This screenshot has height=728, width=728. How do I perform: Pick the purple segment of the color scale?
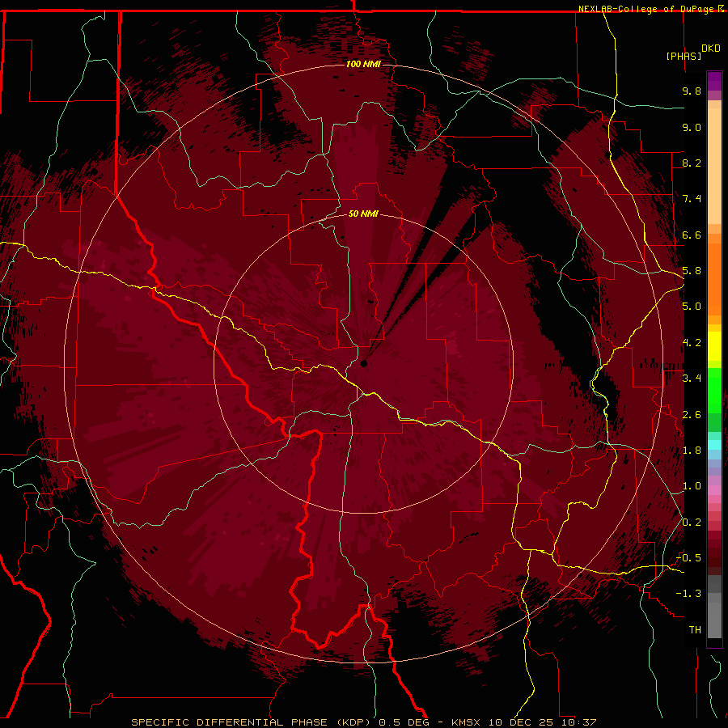tap(714, 81)
